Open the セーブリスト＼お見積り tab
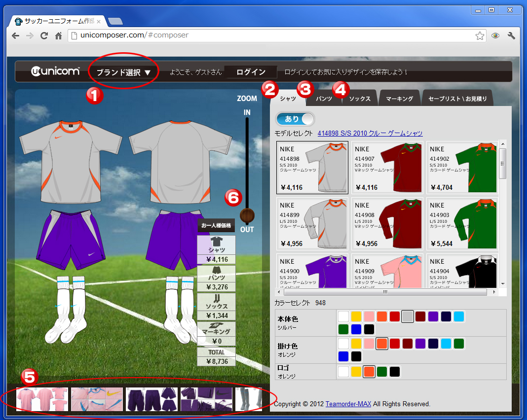This screenshot has width=527, height=420. tap(457, 99)
